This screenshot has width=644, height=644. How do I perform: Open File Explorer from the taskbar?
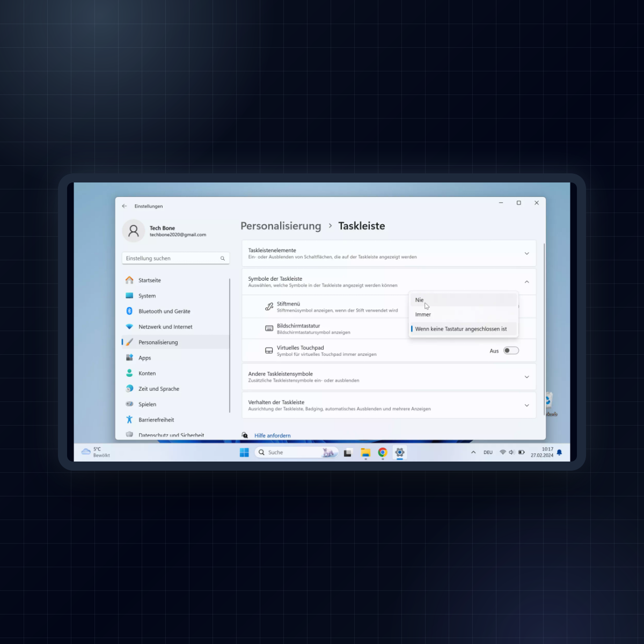[x=365, y=452]
